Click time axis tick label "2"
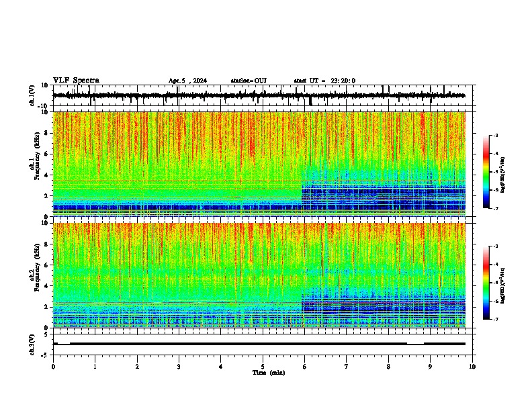This screenshot has height=411, width=532. click(x=137, y=367)
